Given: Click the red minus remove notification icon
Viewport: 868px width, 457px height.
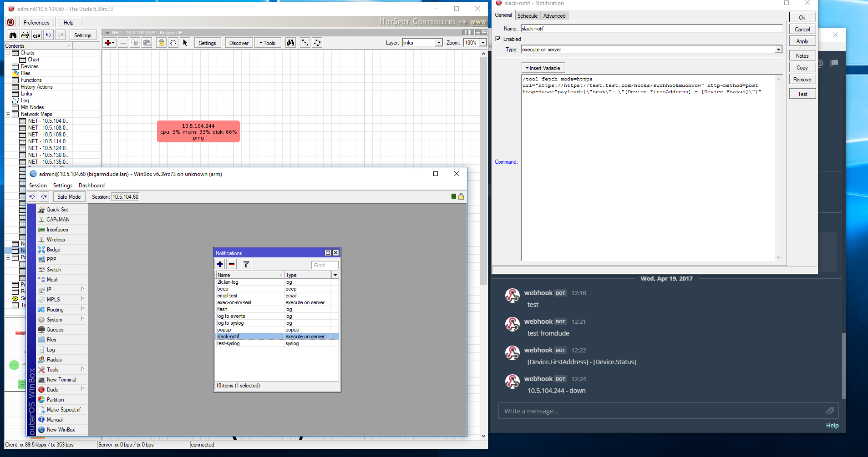Looking at the screenshot, I should [x=232, y=264].
